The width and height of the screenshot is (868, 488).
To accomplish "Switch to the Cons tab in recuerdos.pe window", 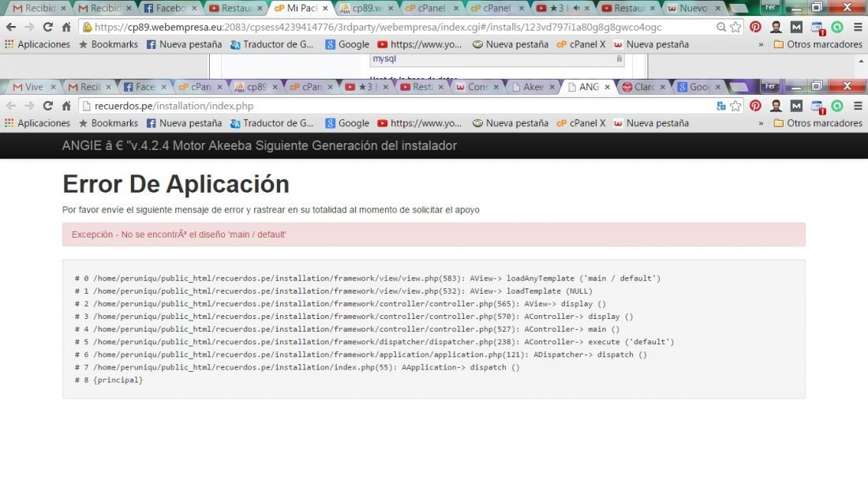I will 477,87.
